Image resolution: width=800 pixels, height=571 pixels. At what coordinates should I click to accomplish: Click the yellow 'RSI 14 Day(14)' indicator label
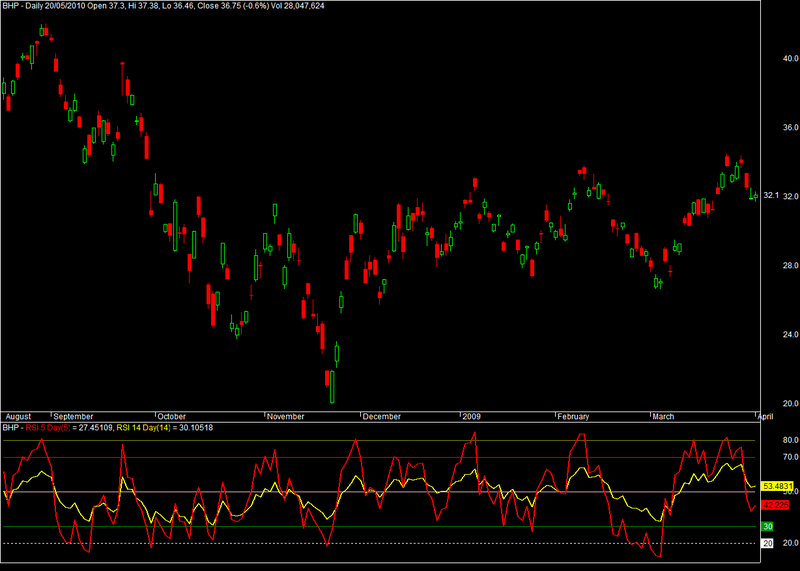tap(143, 428)
